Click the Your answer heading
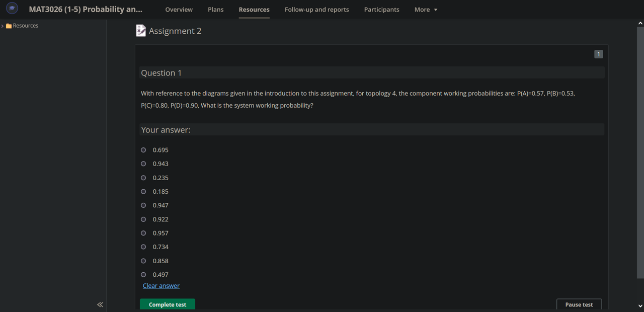Screen dimensions: 644x312 (166, 130)
